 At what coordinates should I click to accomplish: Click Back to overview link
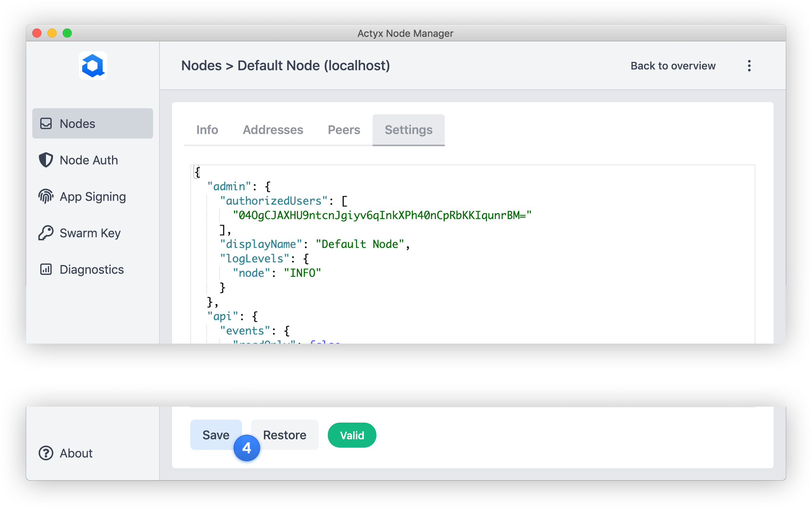click(x=673, y=66)
